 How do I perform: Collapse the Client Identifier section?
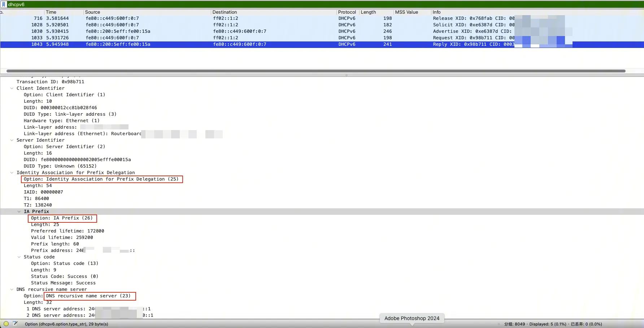point(12,88)
